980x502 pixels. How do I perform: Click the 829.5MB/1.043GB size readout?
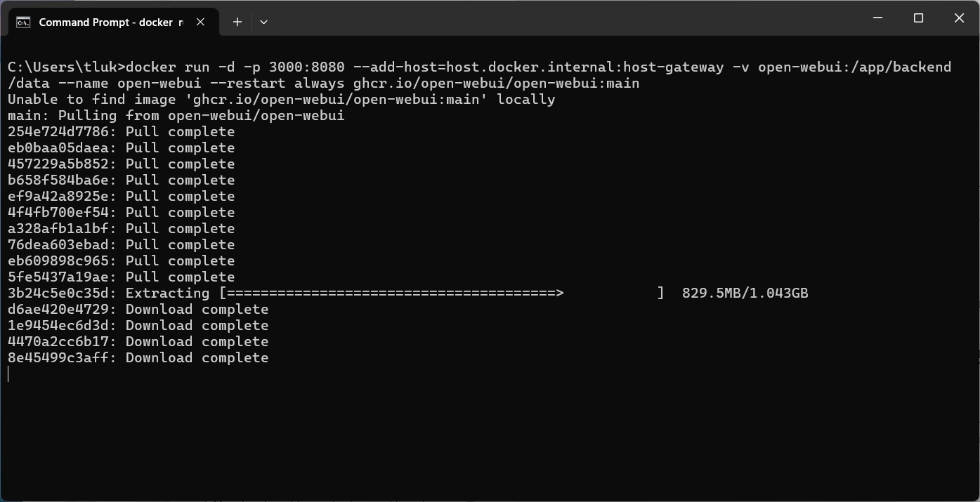(x=745, y=293)
